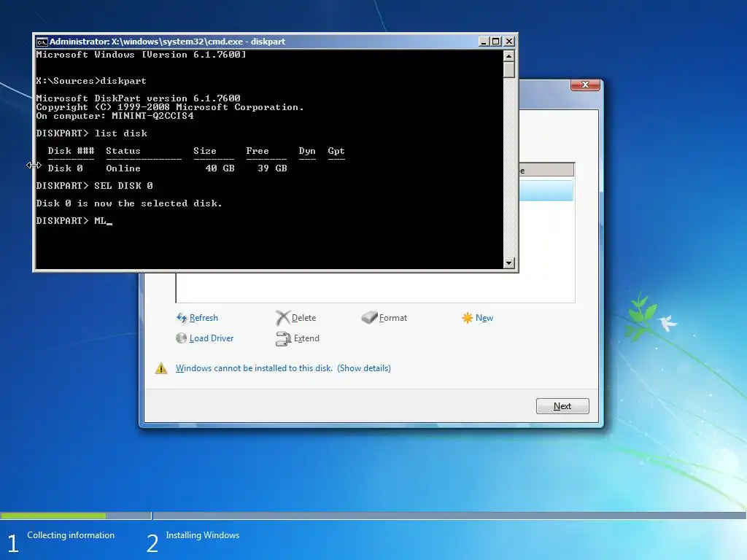Click the cmd scrollbar down arrow

[x=508, y=262]
